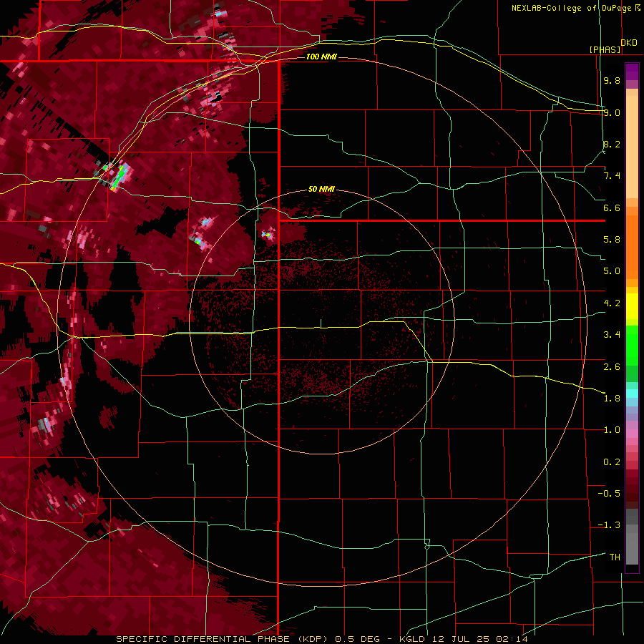
Task: Click the 8.2 scale label
Action: point(612,144)
